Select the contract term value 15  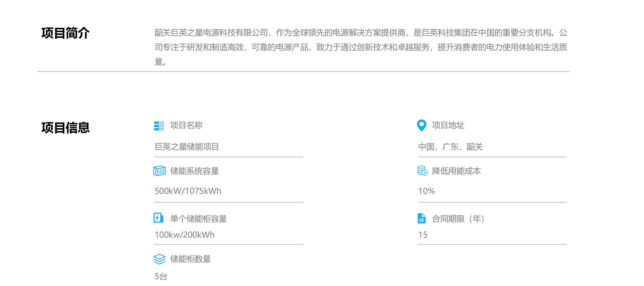click(x=423, y=235)
